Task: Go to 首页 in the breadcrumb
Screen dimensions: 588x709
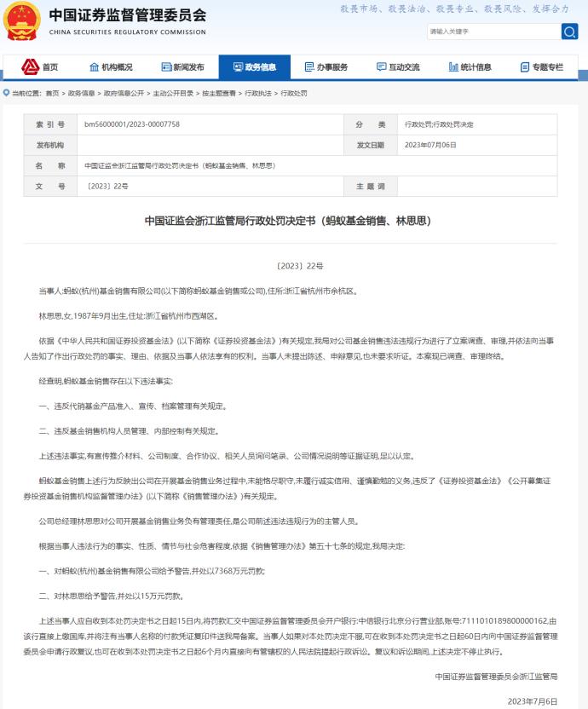Action: pos(53,93)
